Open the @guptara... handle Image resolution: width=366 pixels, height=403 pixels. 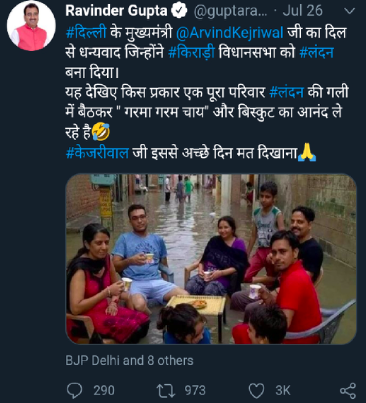coord(230,12)
